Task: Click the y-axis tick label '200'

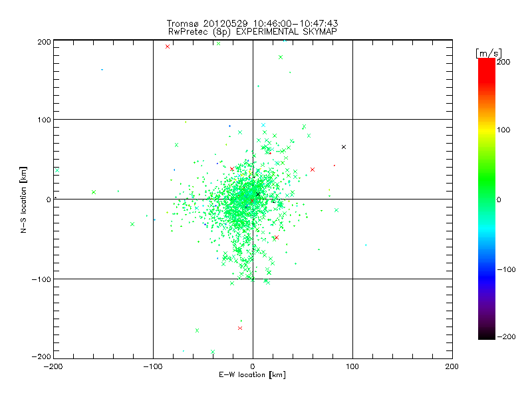Action: point(44,42)
